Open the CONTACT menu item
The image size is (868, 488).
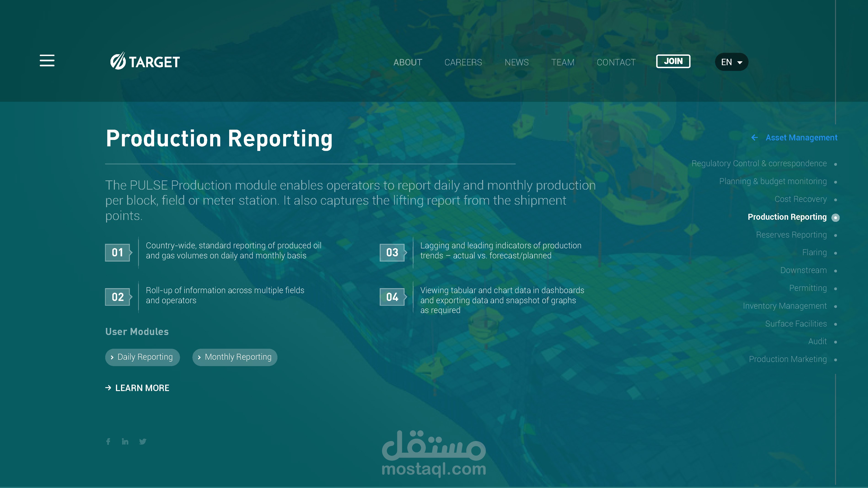coord(616,62)
